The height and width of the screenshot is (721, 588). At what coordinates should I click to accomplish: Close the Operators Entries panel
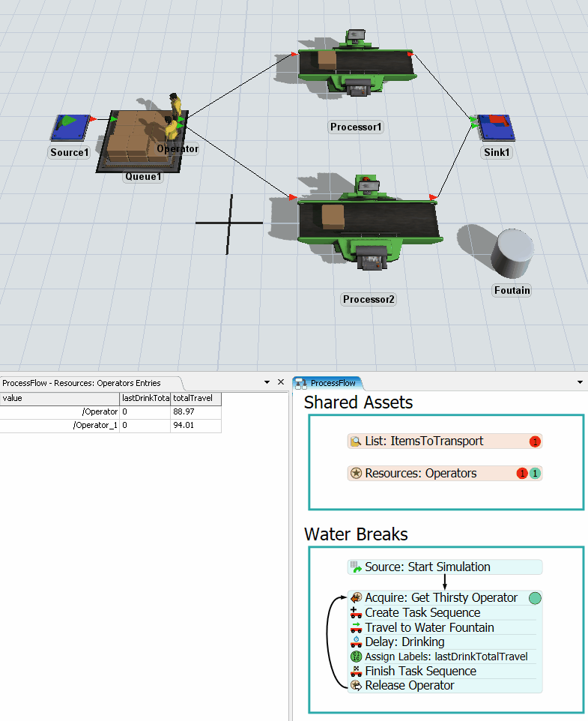click(x=281, y=382)
